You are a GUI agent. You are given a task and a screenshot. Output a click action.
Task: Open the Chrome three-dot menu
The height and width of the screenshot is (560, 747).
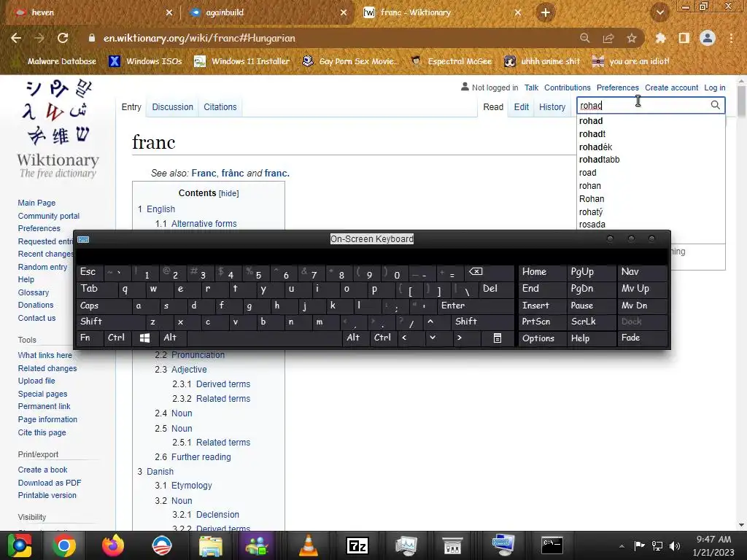point(731,38)
